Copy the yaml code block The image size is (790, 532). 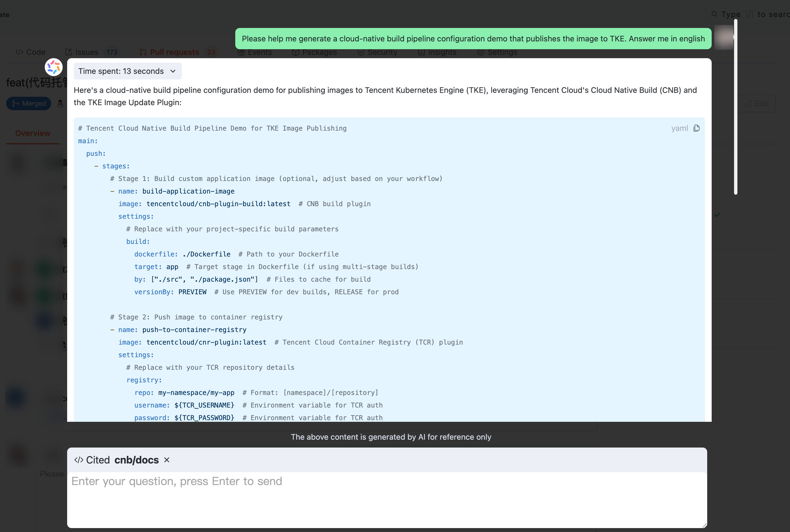tap(696, 128)
